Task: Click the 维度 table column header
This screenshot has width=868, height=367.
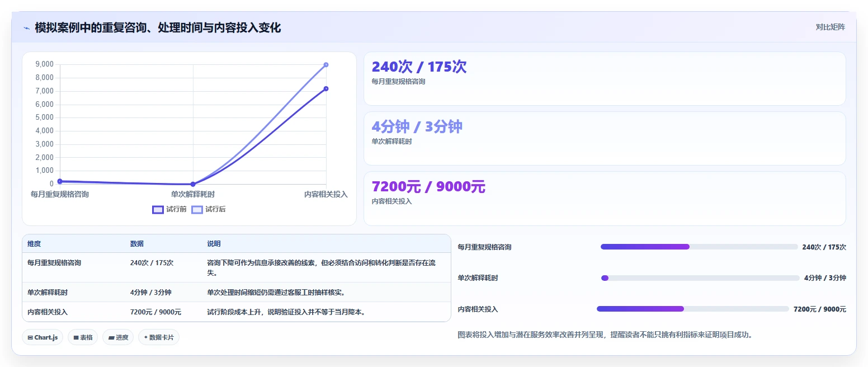Action: click(x=34, y=244)
